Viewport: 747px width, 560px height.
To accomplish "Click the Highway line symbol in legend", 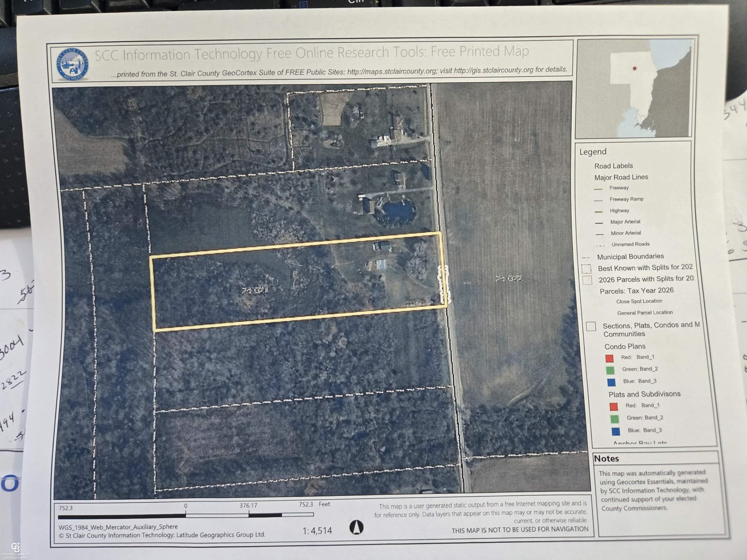I will click(598, 212).
